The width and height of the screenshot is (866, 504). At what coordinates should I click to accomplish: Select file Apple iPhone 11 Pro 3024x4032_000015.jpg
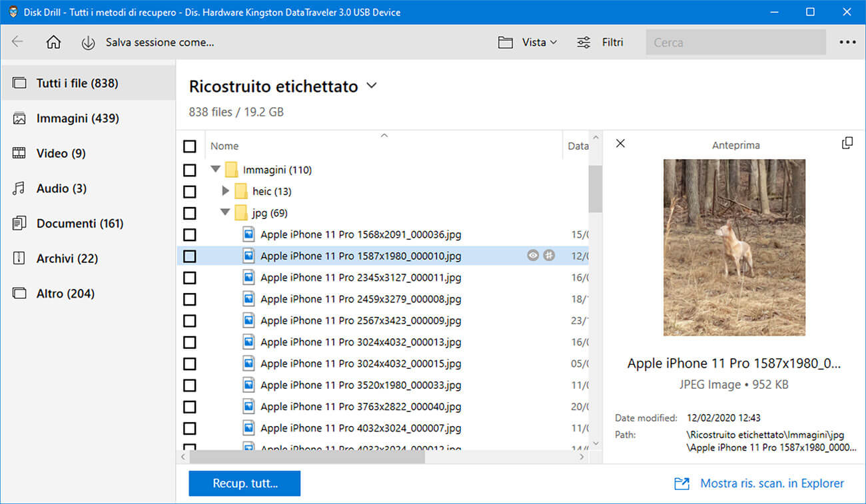pyautogui.click(x=360, y=364)
